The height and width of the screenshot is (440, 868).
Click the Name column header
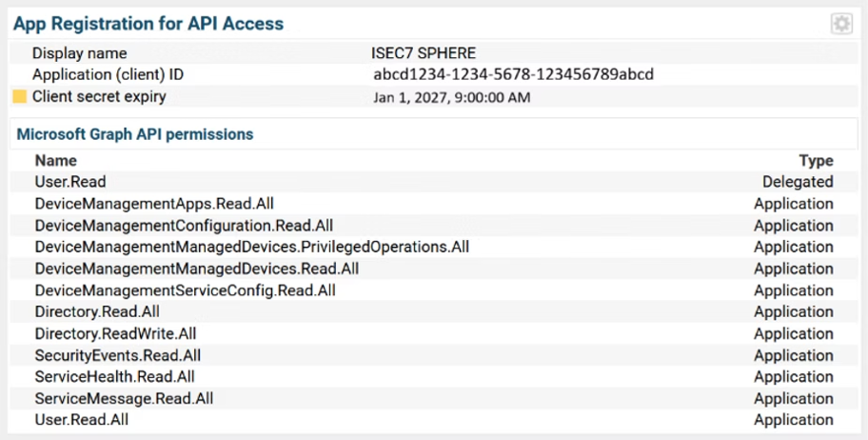point(55,160)
